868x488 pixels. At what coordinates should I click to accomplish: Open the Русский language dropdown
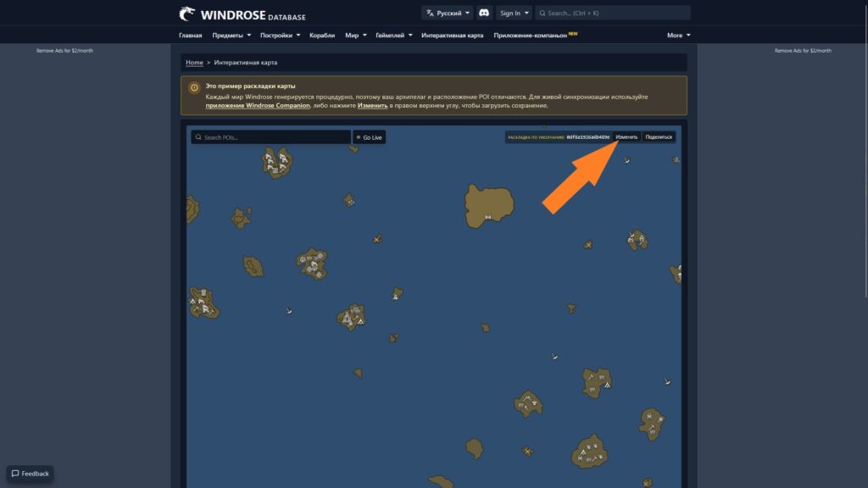448,13
